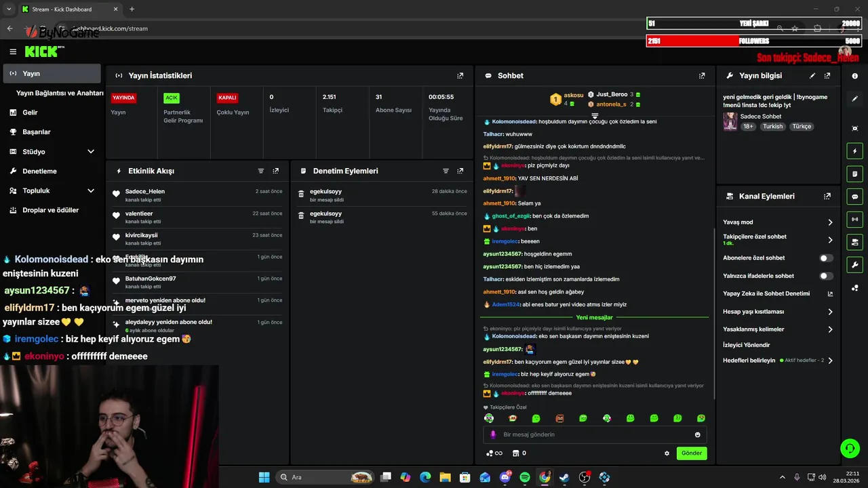Pop out the Etkinlik Akışı panel
This screenshot has width=868, height=488.
[x=276, y=171]
